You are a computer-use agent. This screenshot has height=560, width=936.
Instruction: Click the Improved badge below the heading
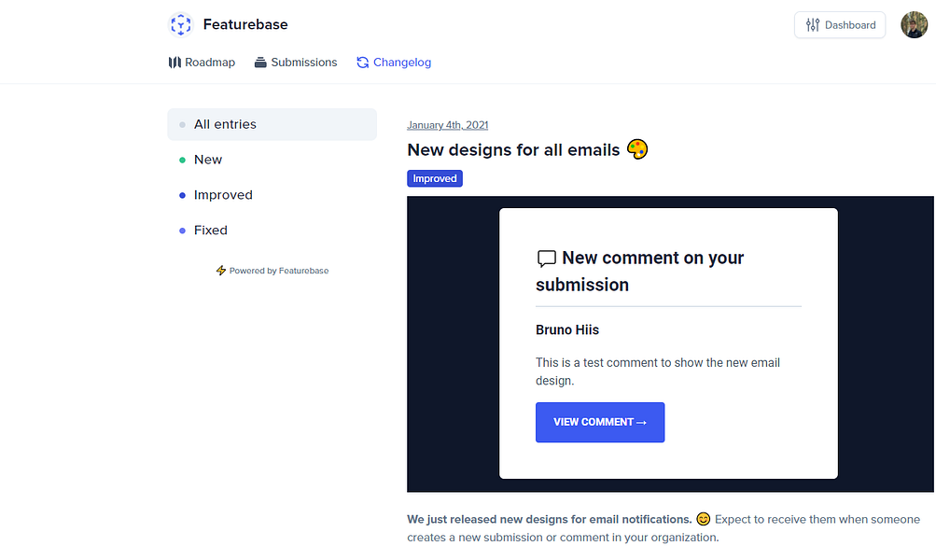[434, 178]
